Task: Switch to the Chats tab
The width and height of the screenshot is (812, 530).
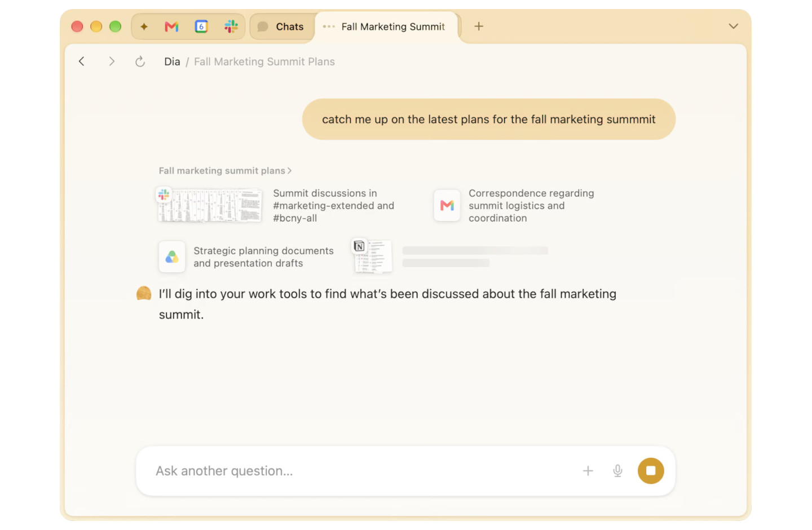Action: (x=281, y=26)
